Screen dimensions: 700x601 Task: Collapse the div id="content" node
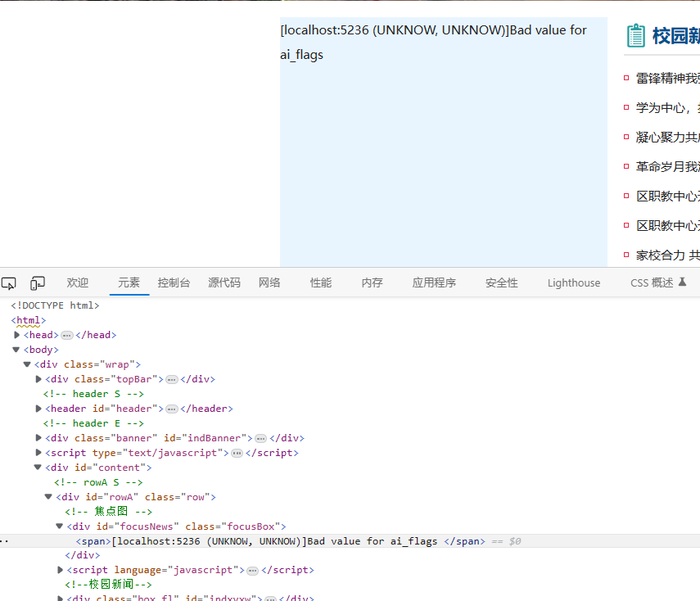coord(38,468)
